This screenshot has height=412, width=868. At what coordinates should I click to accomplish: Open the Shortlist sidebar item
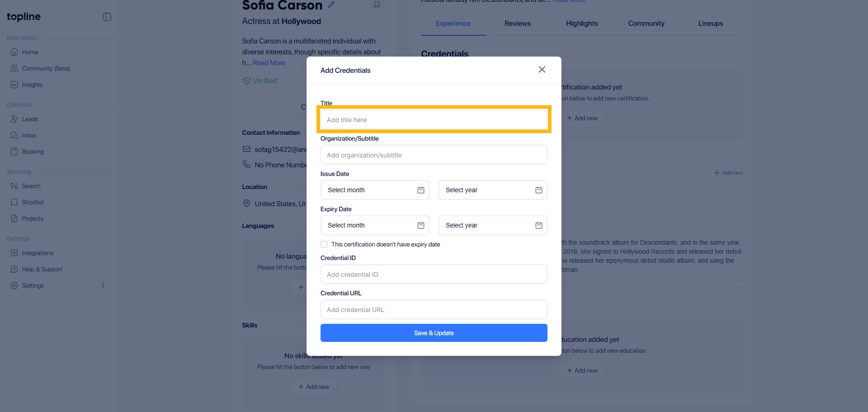click(33, 202)
